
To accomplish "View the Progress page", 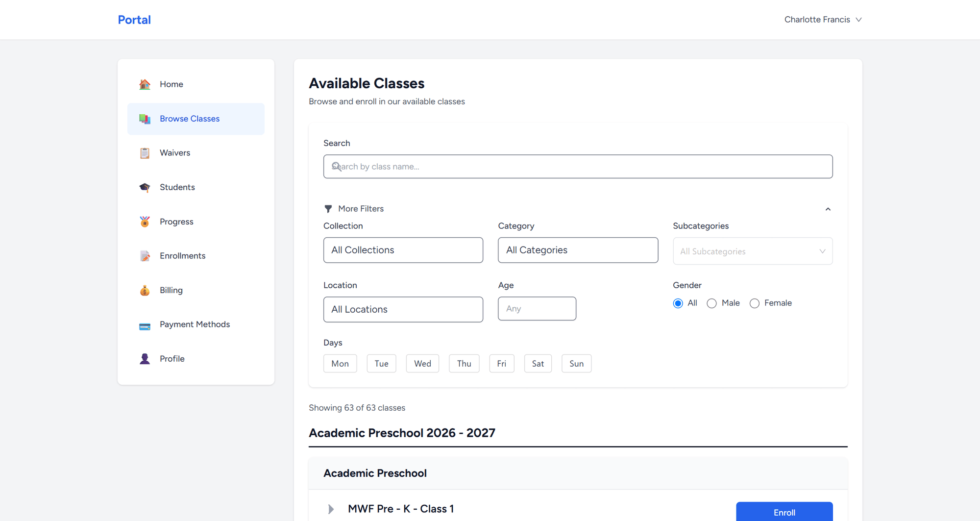I will 196,222.
